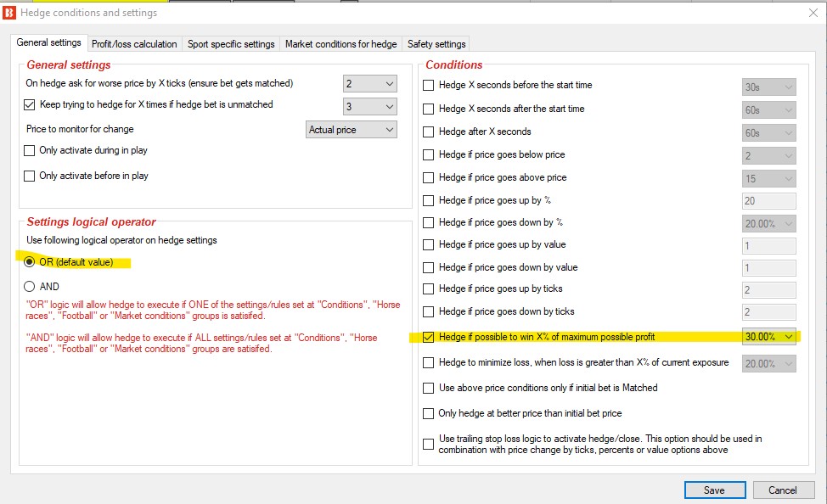Check Hedge if price goes below price
This screenshot has width=827, height=504.
click(x=429, y=155)
